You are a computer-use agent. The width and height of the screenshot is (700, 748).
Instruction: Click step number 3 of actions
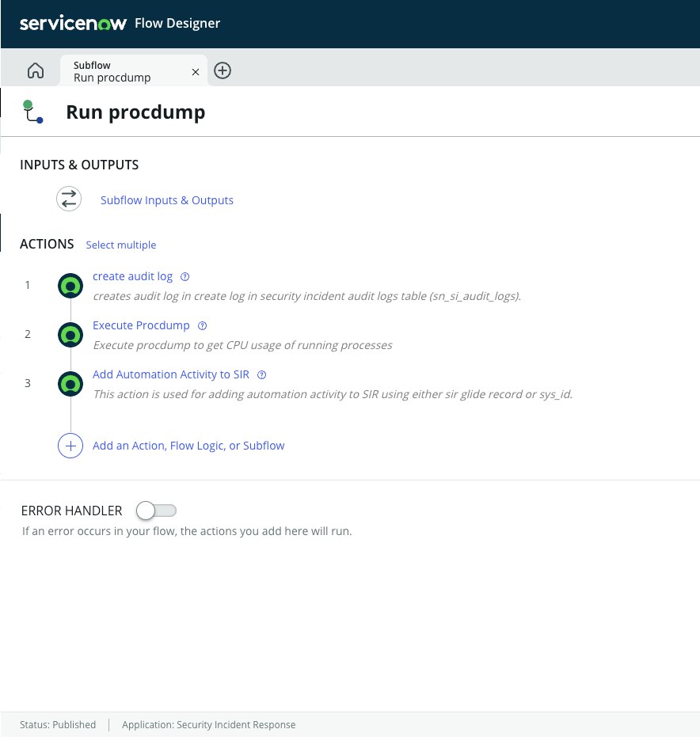click(28, 384)
